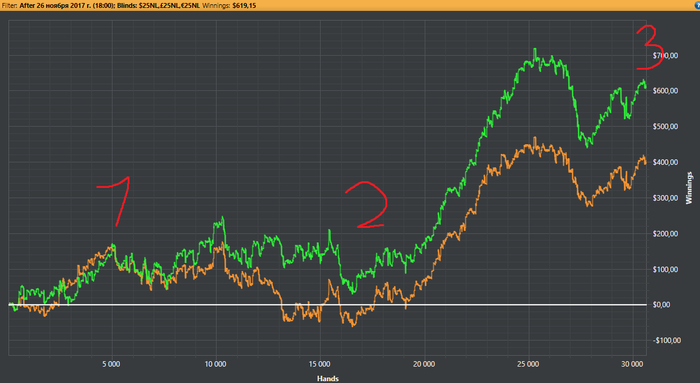Click the $200,00 y-axis label
This screenshot has height=383, width=700.
coord(665,233)
